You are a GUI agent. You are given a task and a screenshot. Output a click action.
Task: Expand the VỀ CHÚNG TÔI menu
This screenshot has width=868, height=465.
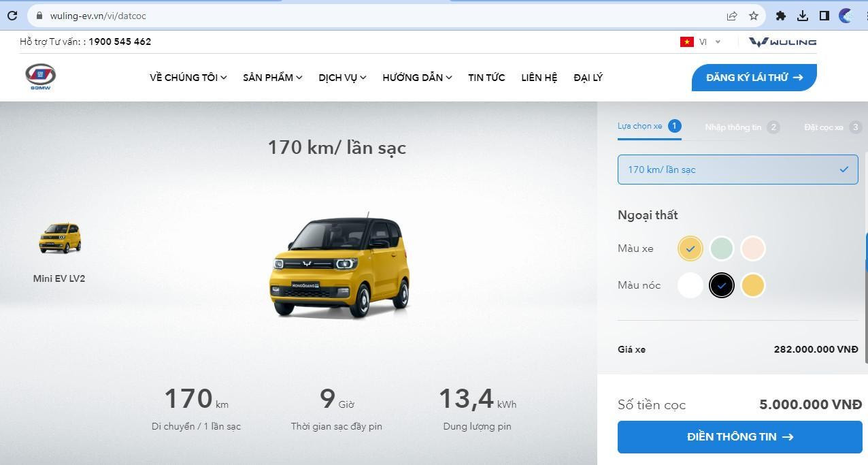188,78
